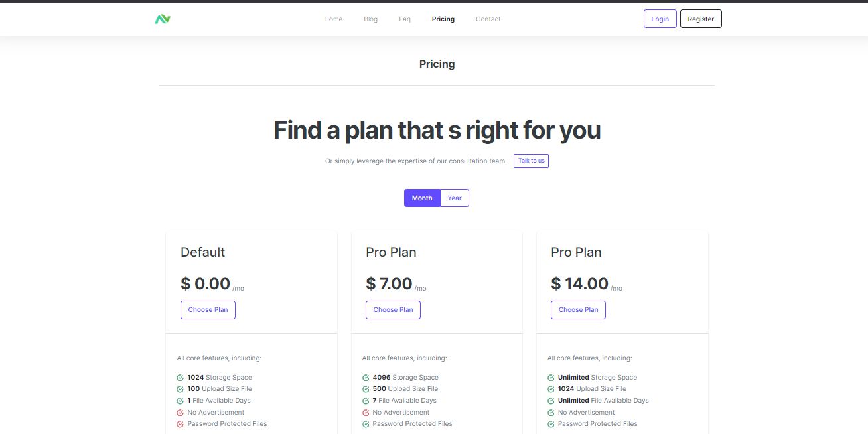The image size is (868, 434).
Task: Navigate to the Contact page
Action: coord(488,19)
